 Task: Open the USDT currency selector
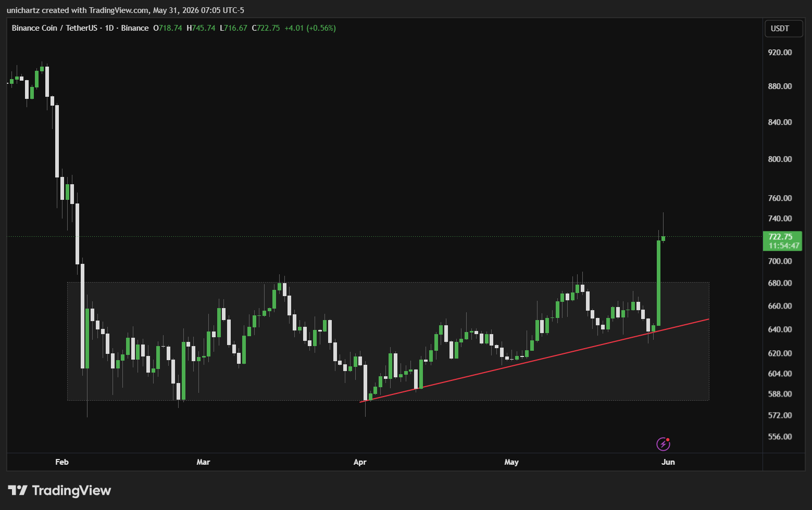783,28
